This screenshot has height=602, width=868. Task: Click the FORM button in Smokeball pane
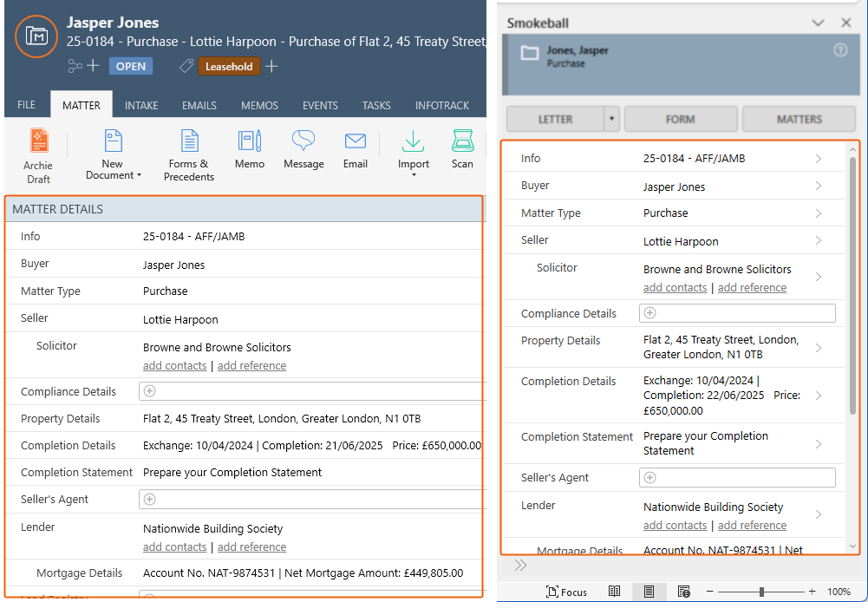(681, 119)
